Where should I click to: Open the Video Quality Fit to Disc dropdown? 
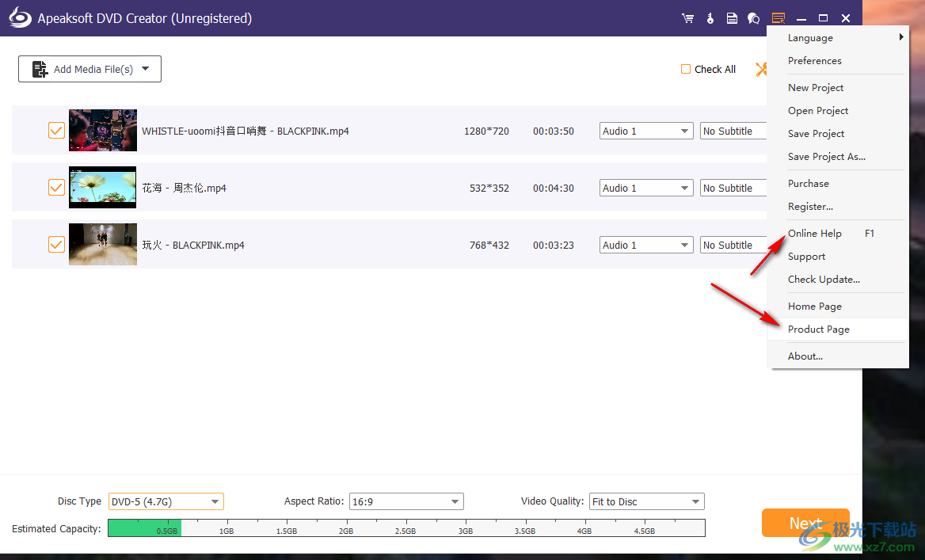click(x=647, y=501)
